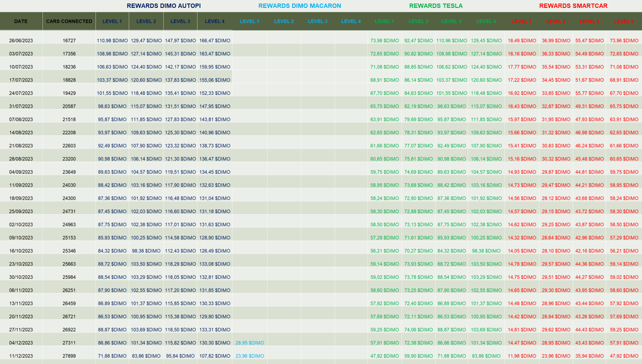Select the "CARS CONNECTED" column header
Screen dimensions: 642x364
[x=68, y=21]
